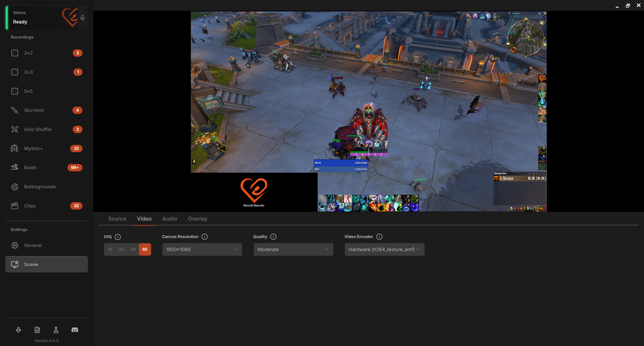Viewport: 644px width, 346px height.
Task: Open the General settings page
Action: (47, 245)
